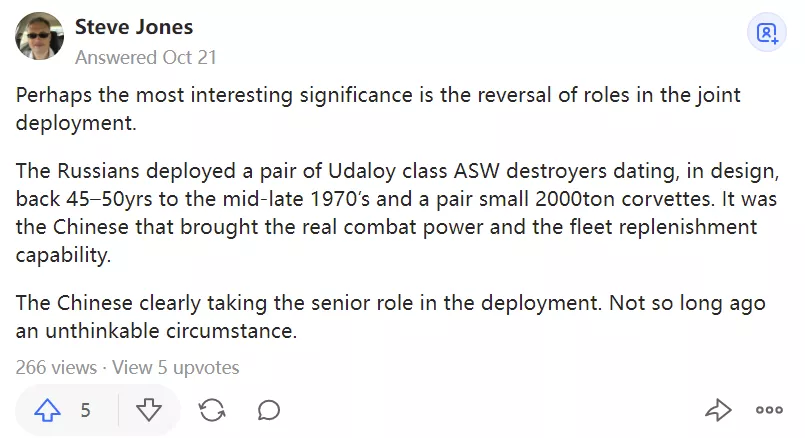This screenshot has width=805, height=438.
Task: Open the 'Answered Oct 21' timestamp link
Action: pos(145,57)
